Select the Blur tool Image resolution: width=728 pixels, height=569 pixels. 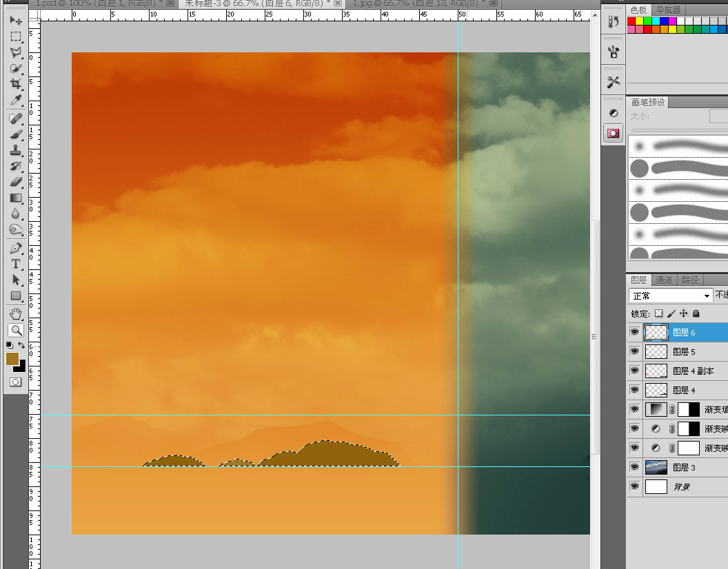pyautogui.click(x=16, y=214)
